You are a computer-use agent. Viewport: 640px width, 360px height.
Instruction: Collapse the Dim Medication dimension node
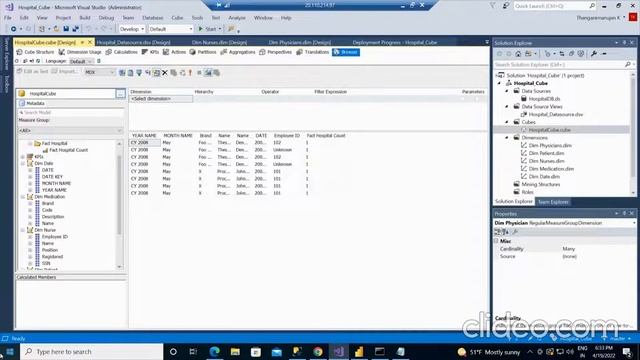click(x=23, y=197)
